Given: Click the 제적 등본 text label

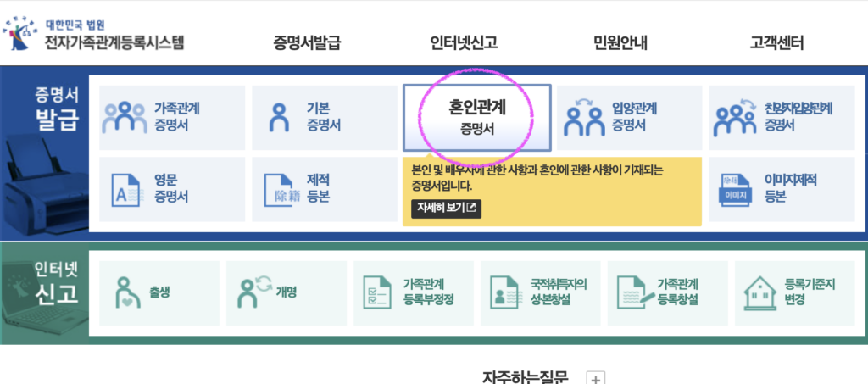Looking at the screenshot, I should tap(319, 189).
